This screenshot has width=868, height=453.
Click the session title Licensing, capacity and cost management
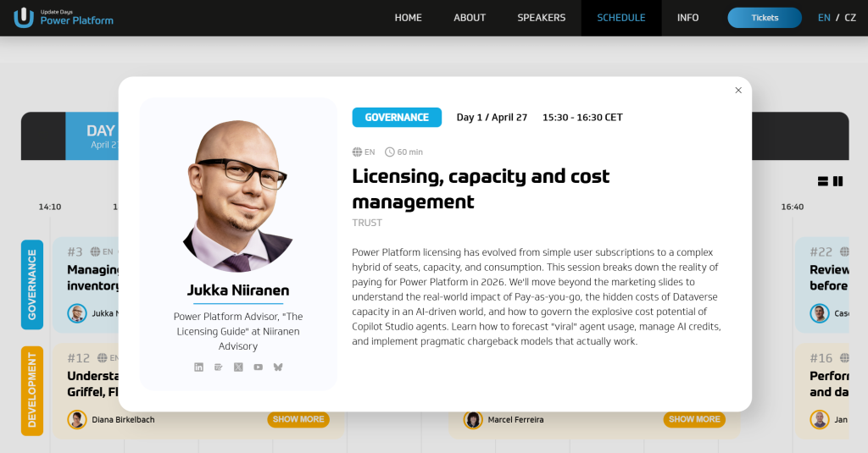tap(481, 189)
